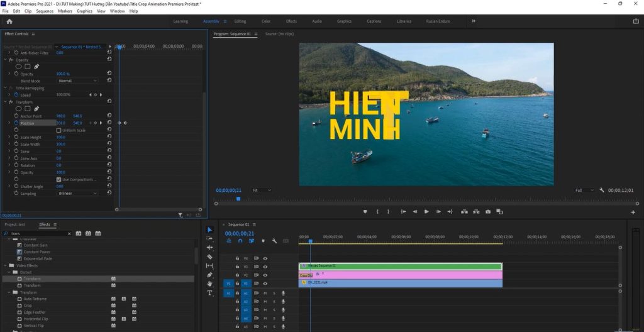Play program monitor

click(426, 212)
